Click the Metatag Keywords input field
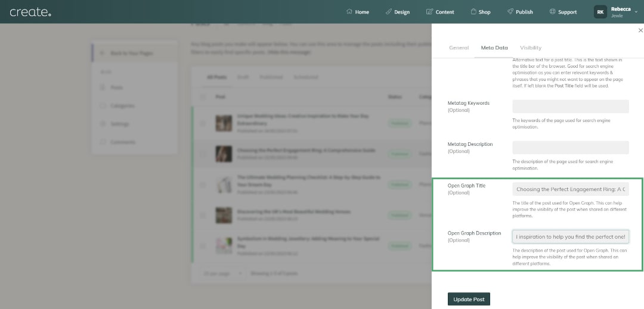This screenshot has height=309, width=644. click(570, 107)
